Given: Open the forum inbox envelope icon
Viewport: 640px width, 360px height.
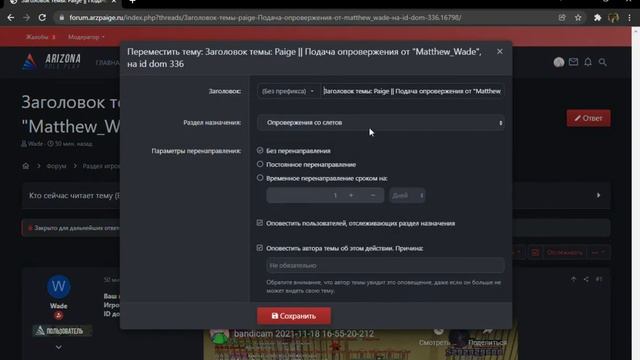Looking at the screenshot, I should coord(573,62).
